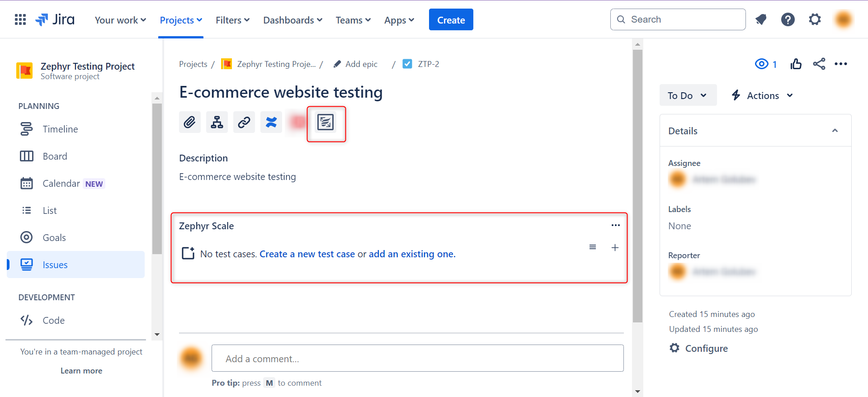Click the E-commerce website testing title
This screenshot has width=868, height=397.
coord(281,92)
